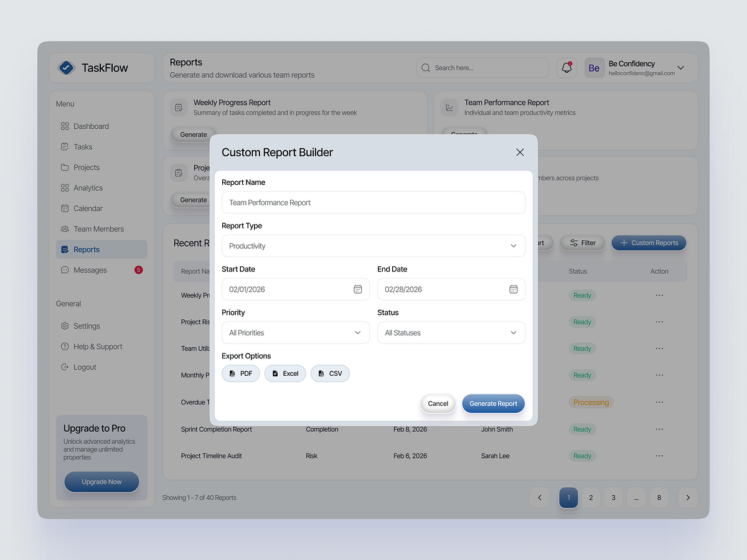747x560 pixels.
Task: Toggle the Excel export option
Action: tap(285, 373)
